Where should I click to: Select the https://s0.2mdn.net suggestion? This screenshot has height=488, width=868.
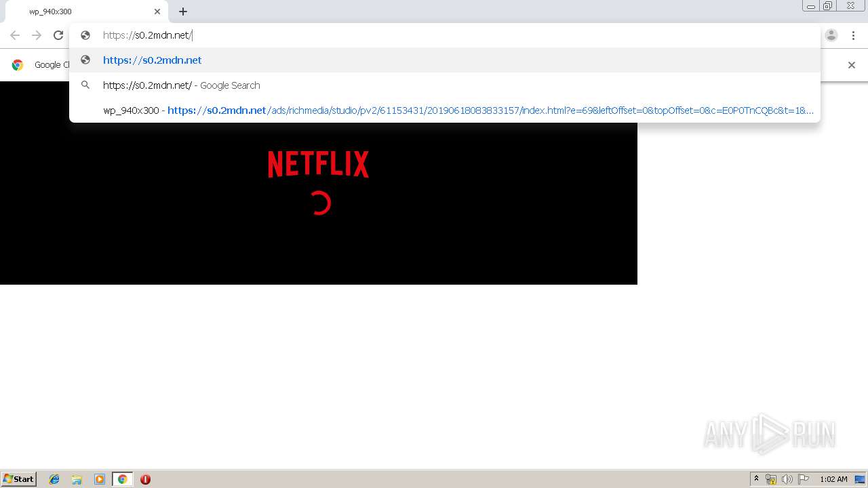click(444, 60)
